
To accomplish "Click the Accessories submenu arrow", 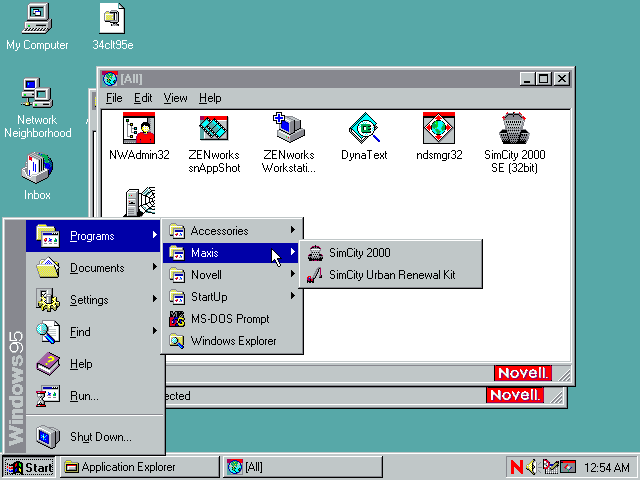I will tap(293, 230).
